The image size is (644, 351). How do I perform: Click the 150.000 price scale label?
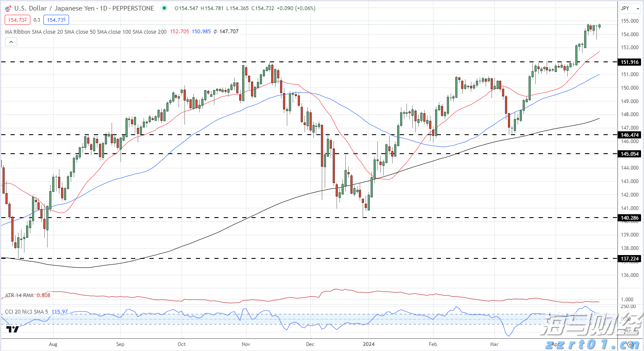[x=630, y=88]
